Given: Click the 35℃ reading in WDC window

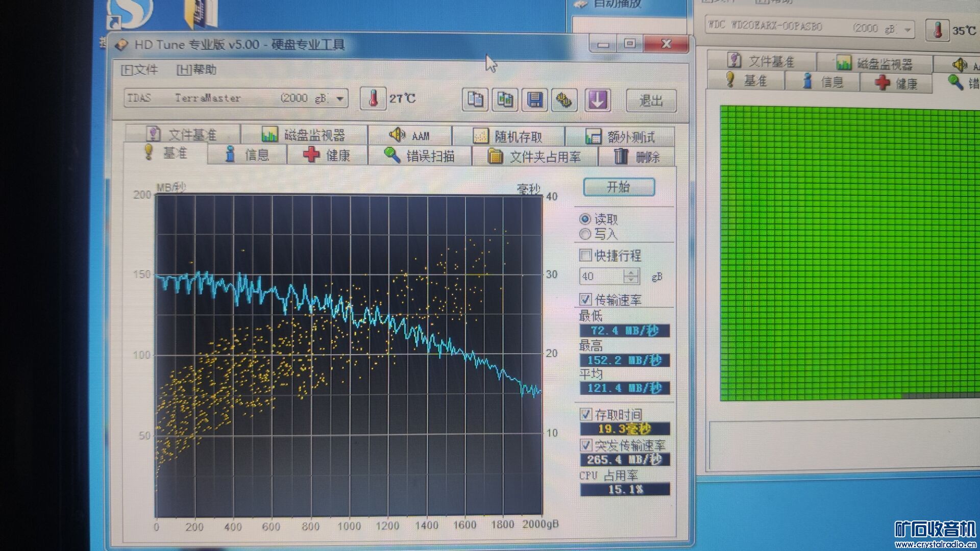Looking at the screenshot, I should (x=964, y=31).
